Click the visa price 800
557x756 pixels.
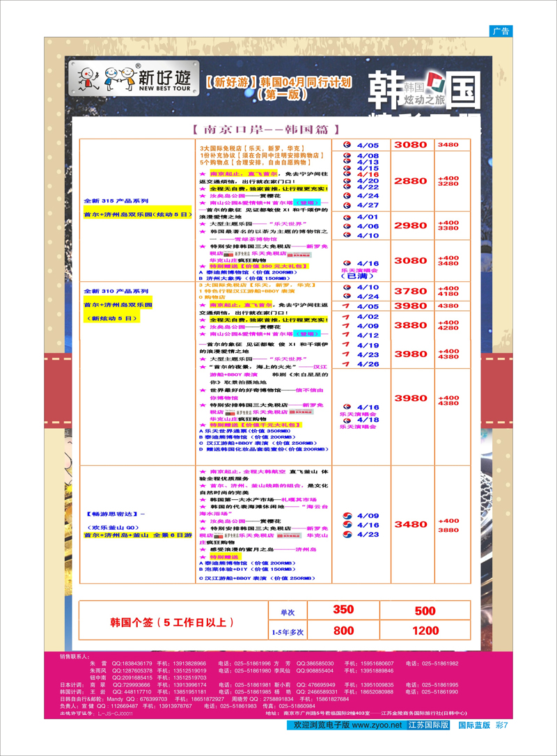[343, 631]
